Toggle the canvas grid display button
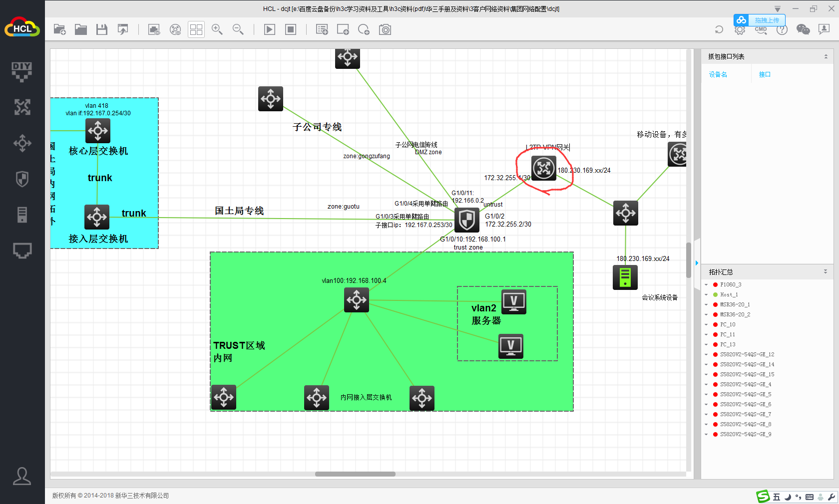 pos(196,30)
